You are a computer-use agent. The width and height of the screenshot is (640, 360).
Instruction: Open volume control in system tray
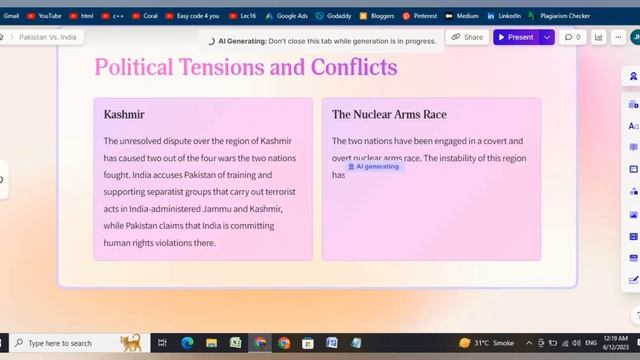coord(576,343)
